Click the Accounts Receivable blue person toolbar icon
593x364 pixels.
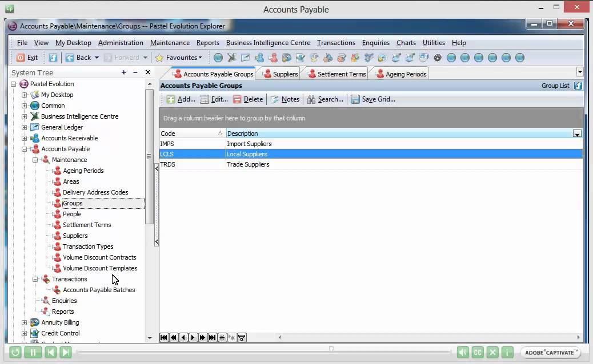(259, 58)
